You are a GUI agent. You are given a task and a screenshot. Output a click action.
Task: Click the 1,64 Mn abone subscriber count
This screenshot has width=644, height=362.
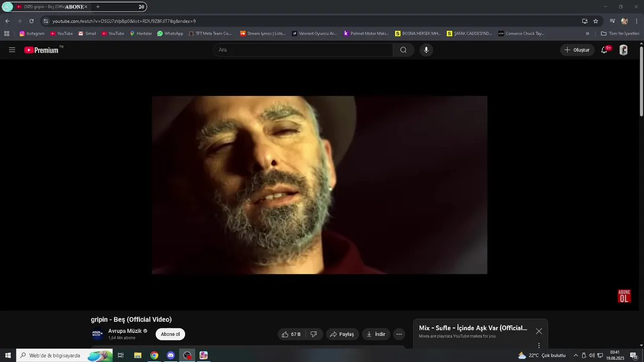tap(122, 338)
